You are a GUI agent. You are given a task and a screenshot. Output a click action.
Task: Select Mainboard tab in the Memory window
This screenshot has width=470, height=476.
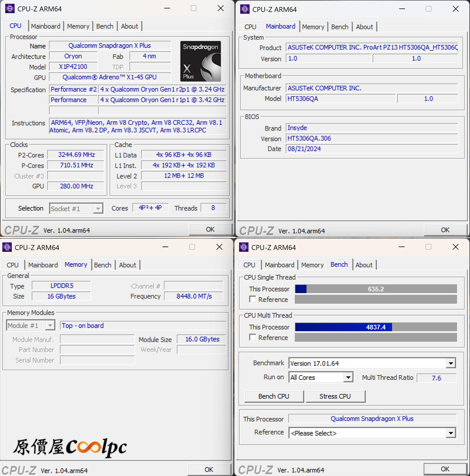[x=43, y=265]
